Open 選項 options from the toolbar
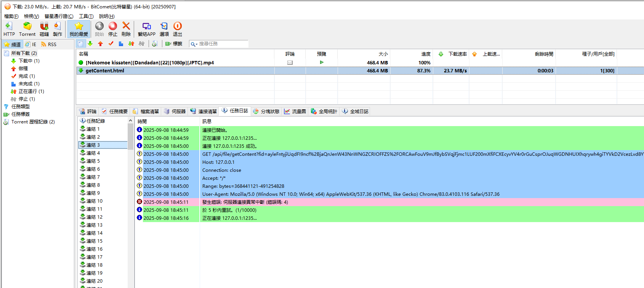The image size is (644, 288). pyautogui.click(x=164, y=29)
